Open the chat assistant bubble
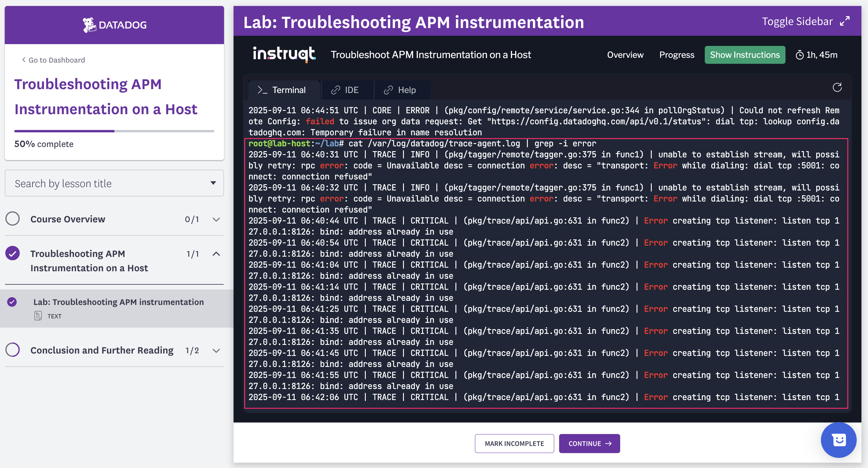This screenshot has height=468, width=868. (839, 440)
